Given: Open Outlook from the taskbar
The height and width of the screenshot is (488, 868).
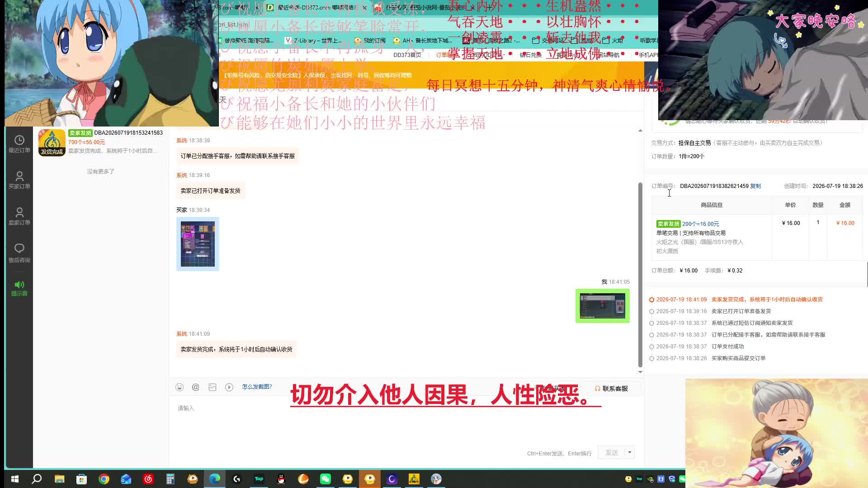Looking at the screenshot, I should (126, 479).
